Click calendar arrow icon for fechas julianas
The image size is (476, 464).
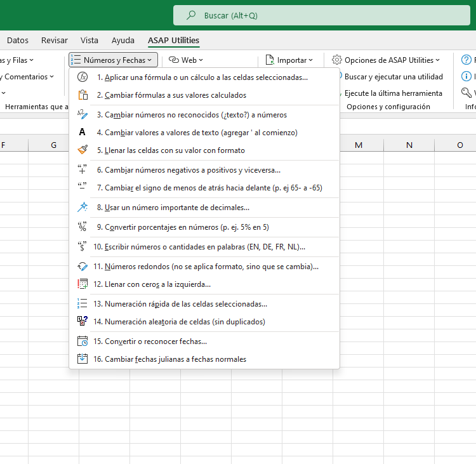point(83,359)
